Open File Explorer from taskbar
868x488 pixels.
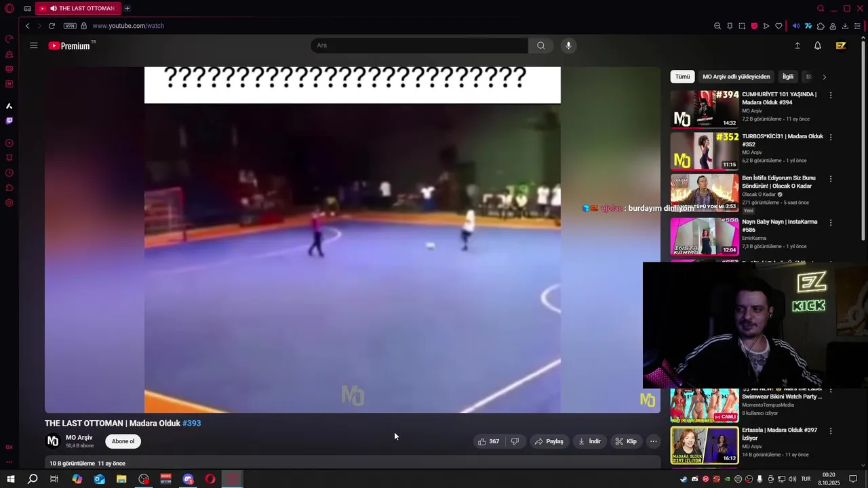[x=121, y=479]
